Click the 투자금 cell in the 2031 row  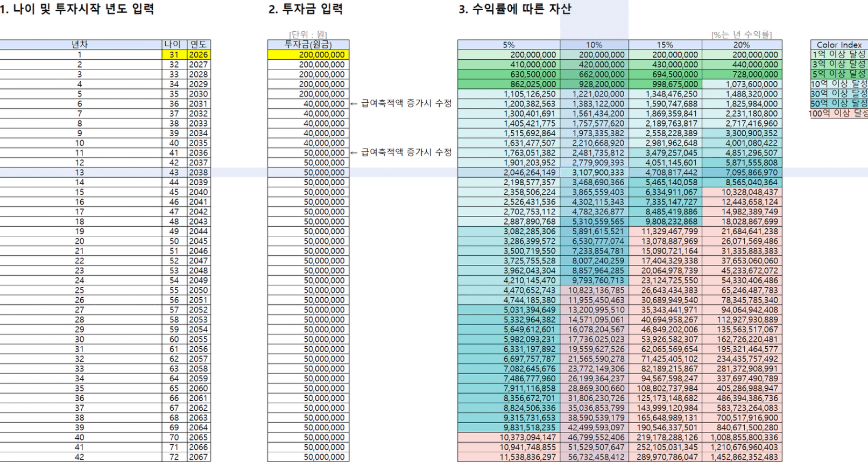308,103
